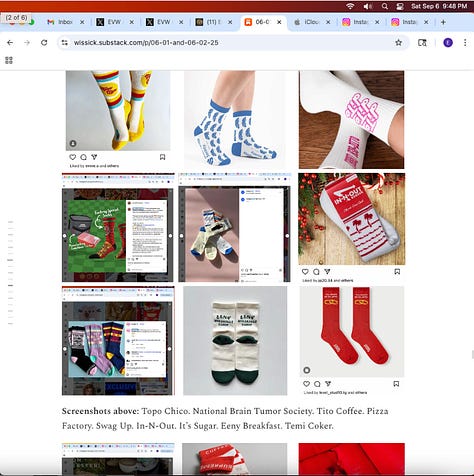This screenshot has height=476, width=474.
Task: Go back to the previous page
Action: click(x=10, y=43)
